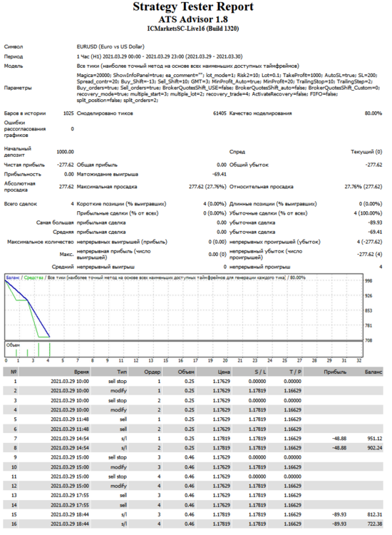This screenshot has width=392, height=535.
Task: Click max drawdown value '277.62 (27.76%)'
Action: 207,187
